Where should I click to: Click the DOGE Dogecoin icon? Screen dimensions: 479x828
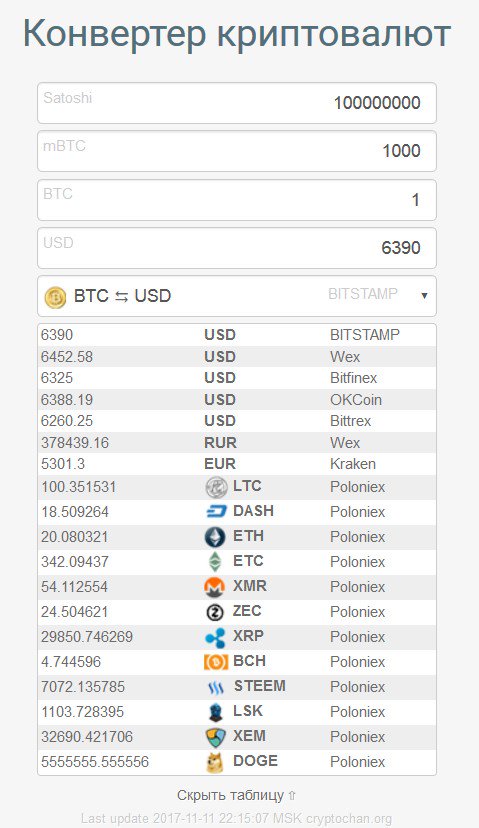click(215, 762)
